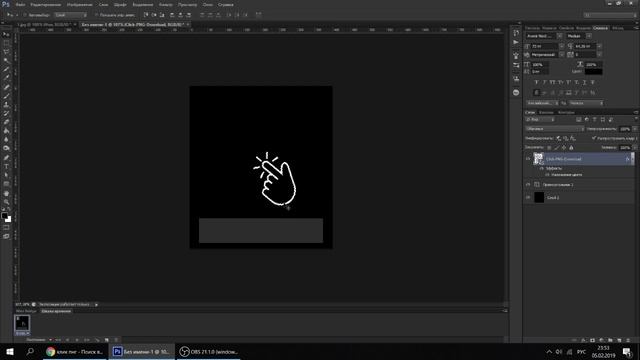
Task: Select the Crop tool
Action: 6,69
